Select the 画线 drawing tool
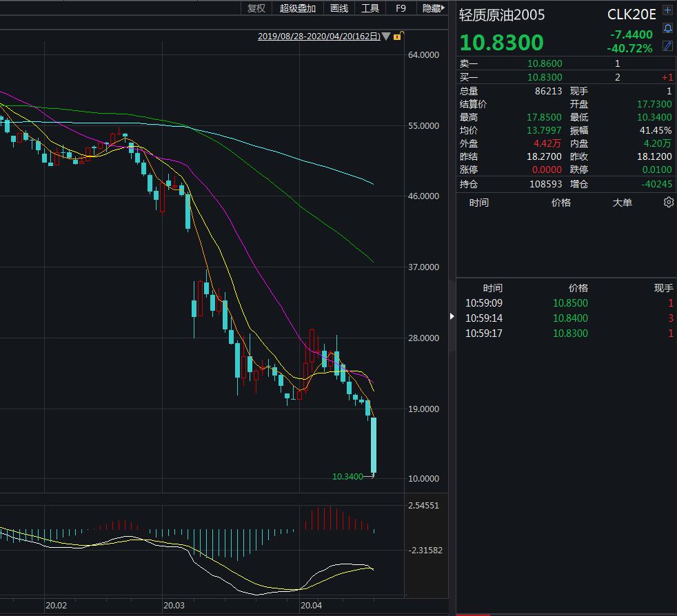677x616 pixels. click(x=339, y=8)
